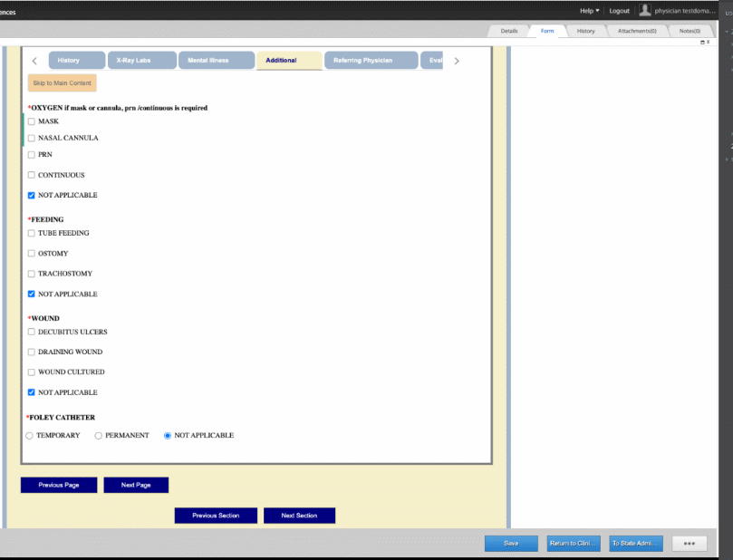The width and height of the screenshot is (733, 560).
Task: Select TEMPORARY Foley catheter radio option
Action: point(30,436)
